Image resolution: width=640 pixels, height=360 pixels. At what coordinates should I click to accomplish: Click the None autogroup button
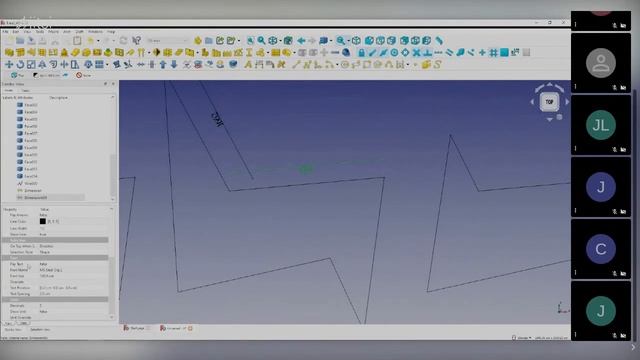pos(84,76)
